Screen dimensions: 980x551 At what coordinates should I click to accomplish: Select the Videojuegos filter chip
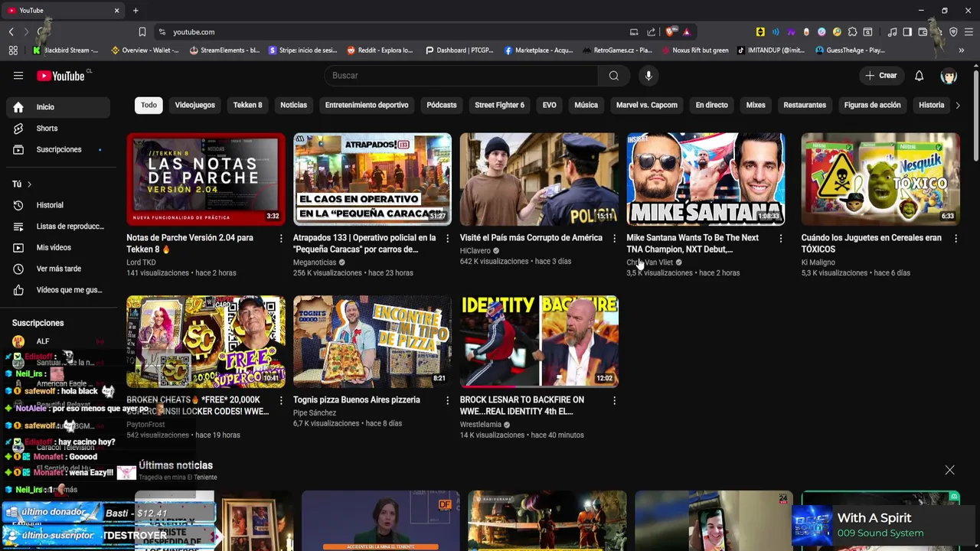point(194,106)
